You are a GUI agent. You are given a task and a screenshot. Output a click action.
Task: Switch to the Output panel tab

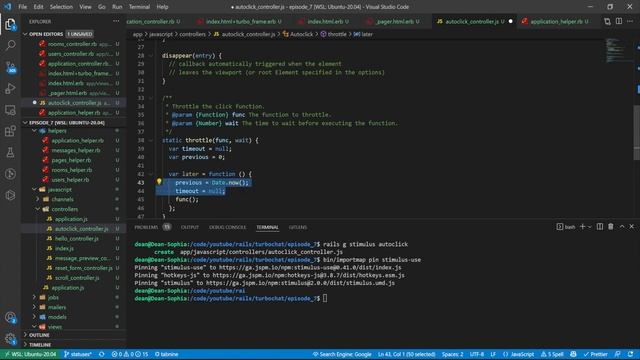(190, 227)
